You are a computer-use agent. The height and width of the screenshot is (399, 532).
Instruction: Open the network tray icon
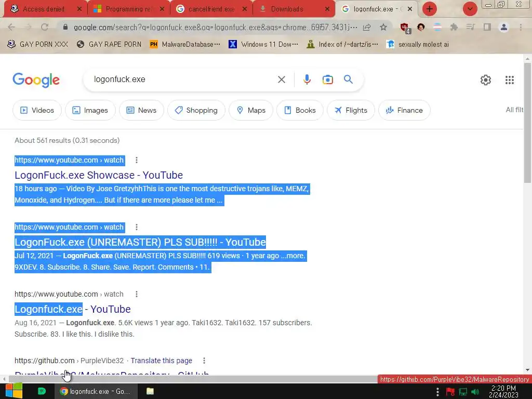(x=463, y=392)
